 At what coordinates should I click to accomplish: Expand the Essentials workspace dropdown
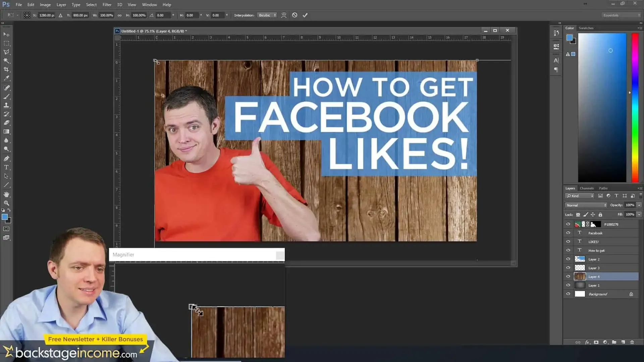[x=621, y=15]
